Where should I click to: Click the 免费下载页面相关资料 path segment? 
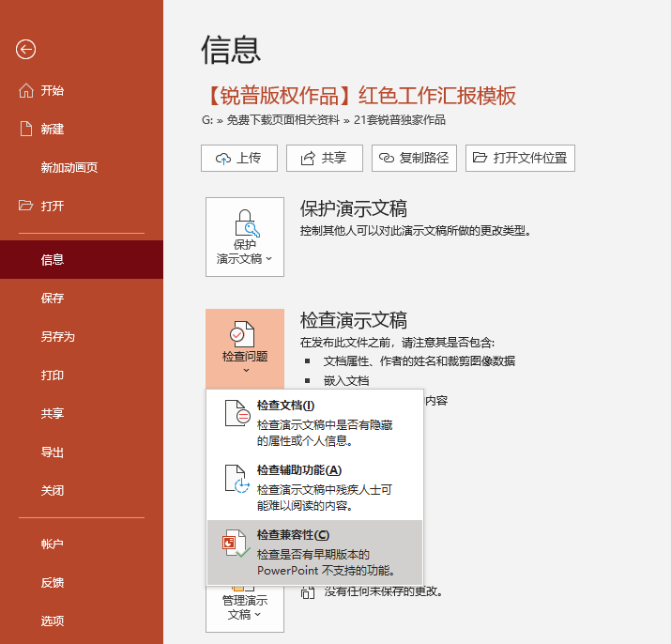click(282, 120)
